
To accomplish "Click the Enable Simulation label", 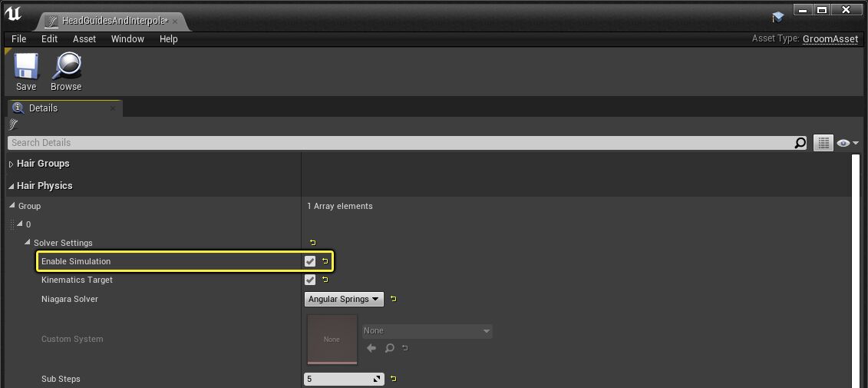I will 76,262.
